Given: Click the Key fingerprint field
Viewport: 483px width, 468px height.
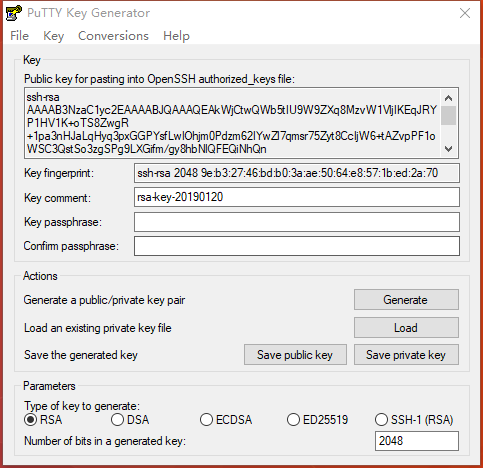Looking at the screenshot, I should click(x=297, y=173).
